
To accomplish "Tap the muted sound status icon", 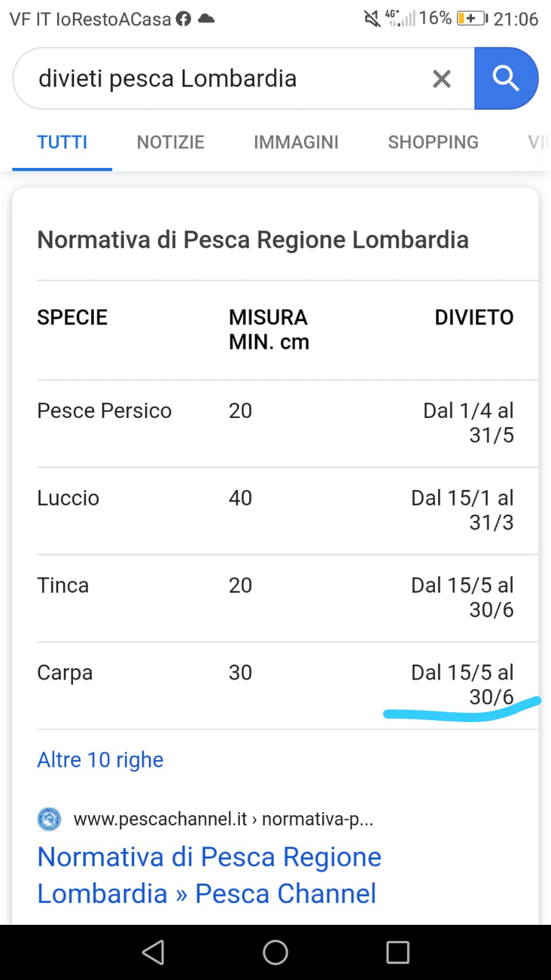I will coord(371,18).
